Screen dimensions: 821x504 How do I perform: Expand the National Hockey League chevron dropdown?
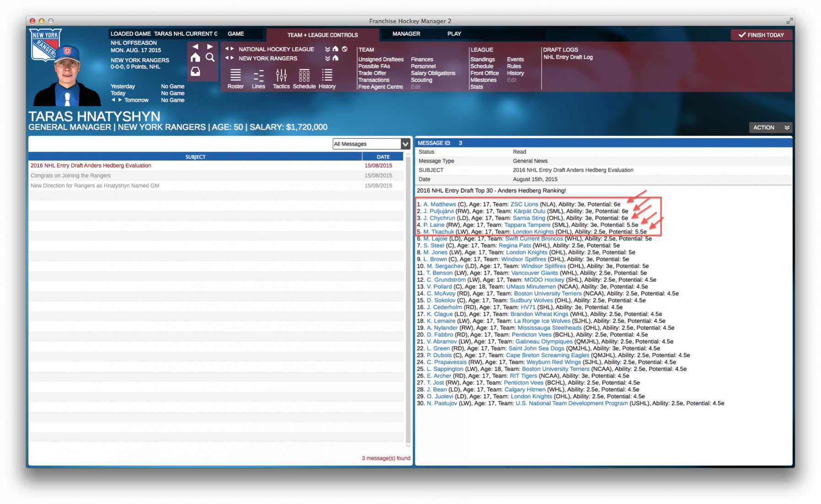(327, 49)
